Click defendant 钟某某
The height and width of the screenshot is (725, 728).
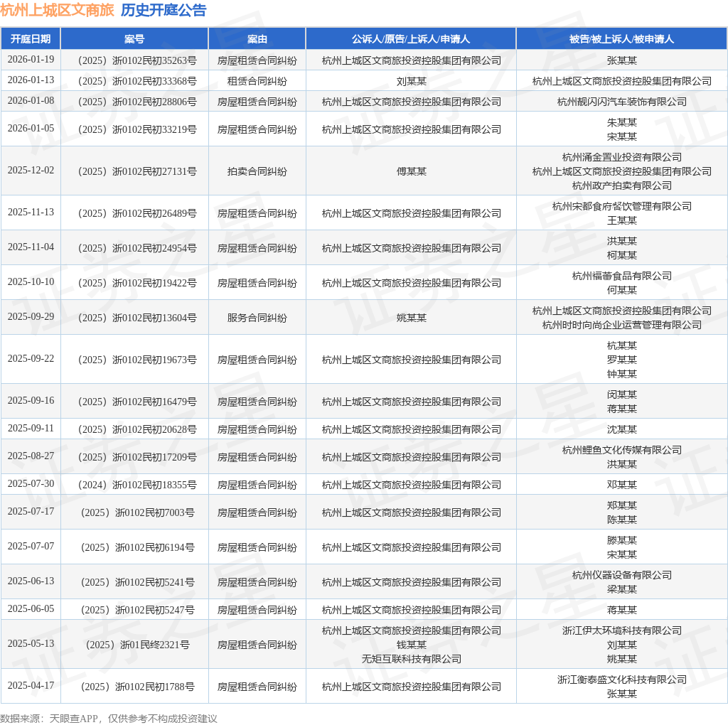(x=621, y=374)
